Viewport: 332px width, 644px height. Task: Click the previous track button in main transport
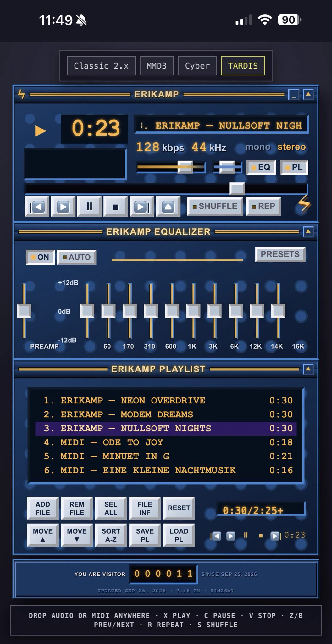[x=37, y=206]
